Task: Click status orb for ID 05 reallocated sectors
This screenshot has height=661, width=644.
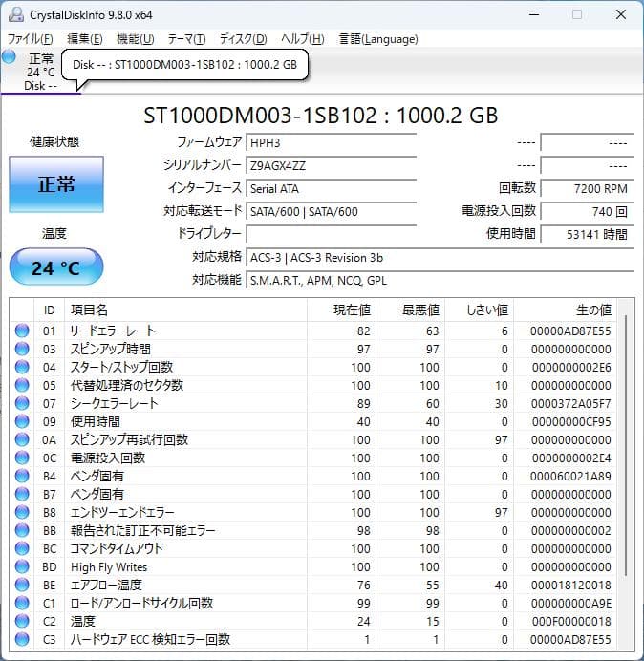Action: pos(22,385)
